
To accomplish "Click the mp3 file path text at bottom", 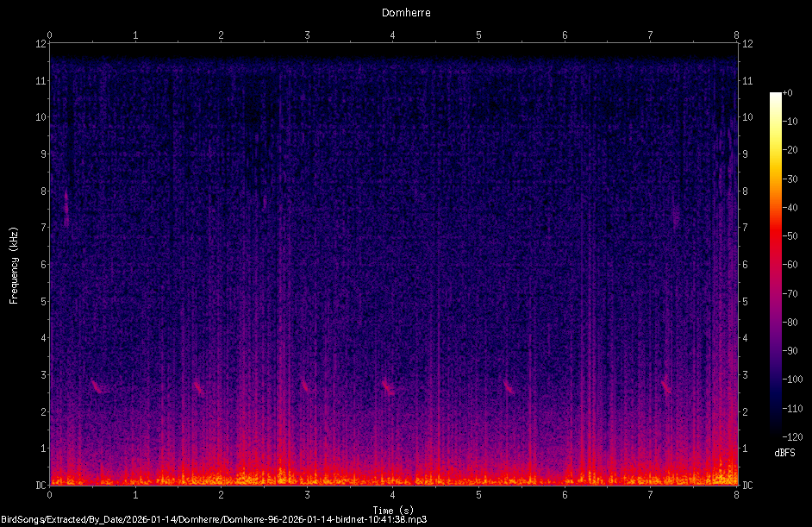I will click(x=214, y=519).
